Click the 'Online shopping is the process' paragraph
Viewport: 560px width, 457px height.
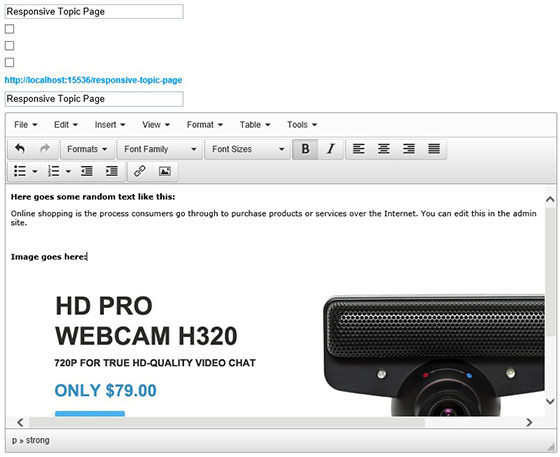pyautogui.click(x=274, y=218)
